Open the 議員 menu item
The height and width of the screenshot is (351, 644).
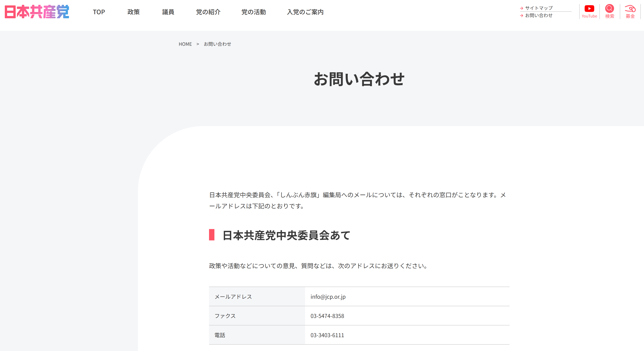pyautogui.click(x=168, y=12)
